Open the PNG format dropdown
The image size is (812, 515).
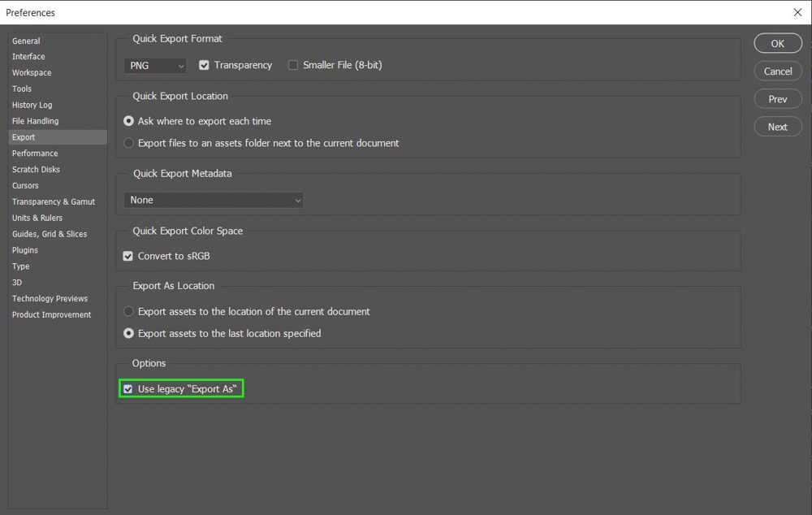pyautogui.click(x=155, y=66)
